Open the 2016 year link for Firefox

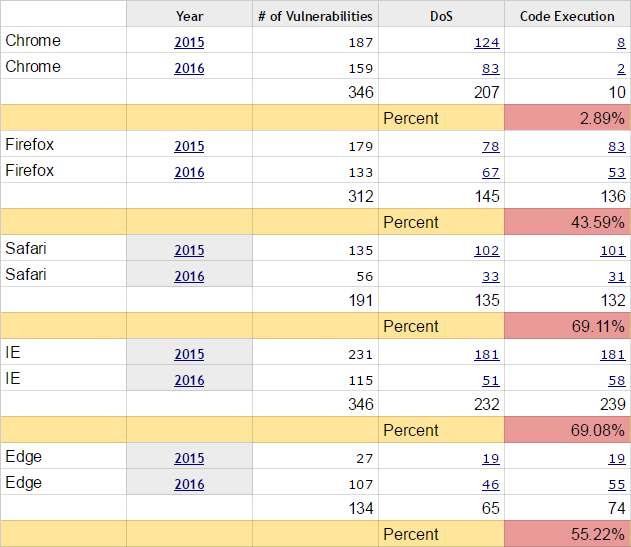point(189,172)
